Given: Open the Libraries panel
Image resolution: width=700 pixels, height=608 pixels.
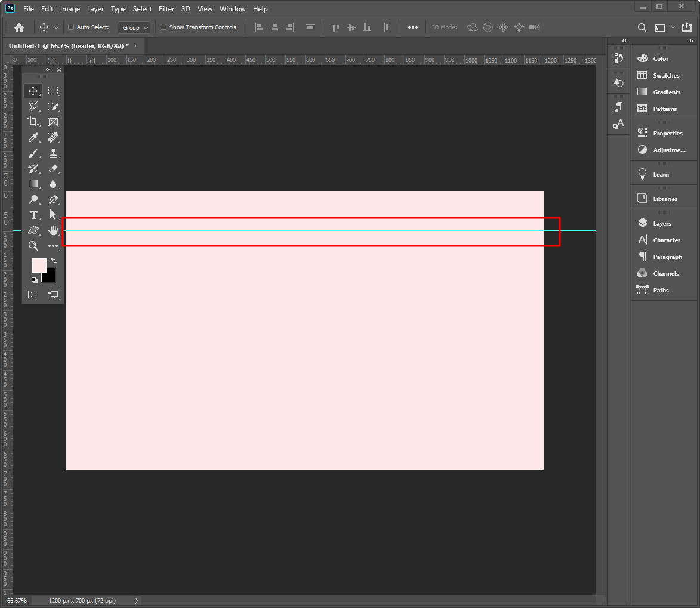Looking at the screenshot, I should click(664, 199).
